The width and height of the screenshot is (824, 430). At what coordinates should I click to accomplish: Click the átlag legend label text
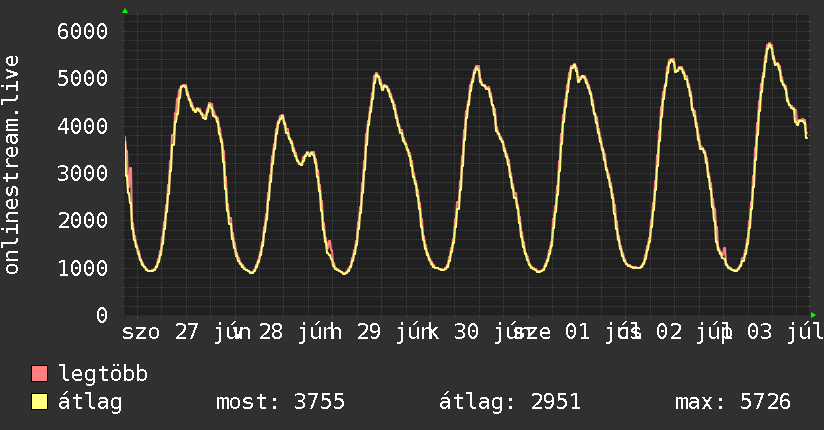pos(90,402)
